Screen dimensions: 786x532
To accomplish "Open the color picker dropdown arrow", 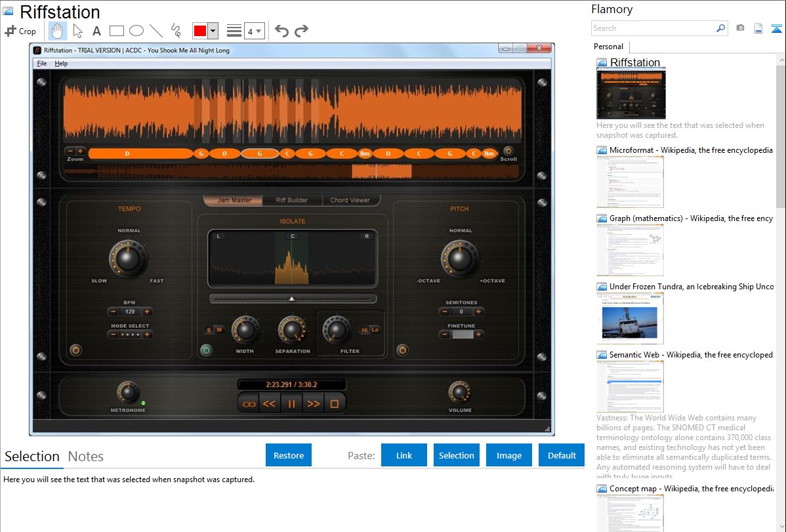I will point(213,31).
